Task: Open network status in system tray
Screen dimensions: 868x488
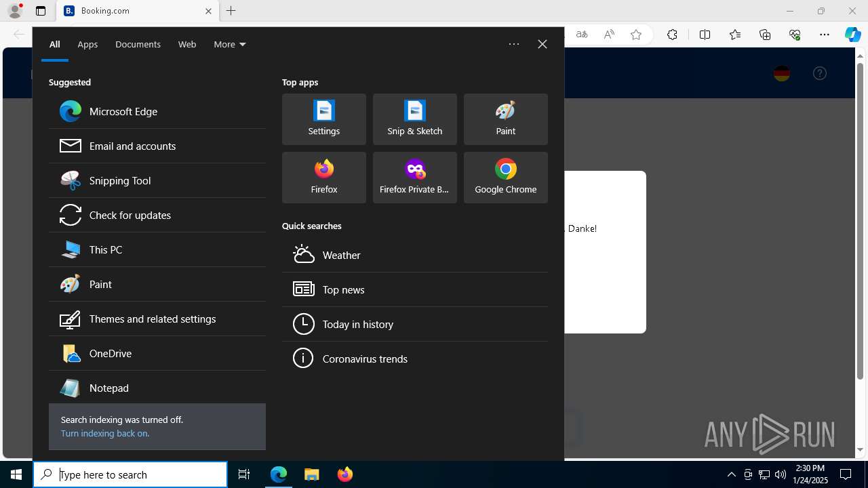Action: coord(764,474)
